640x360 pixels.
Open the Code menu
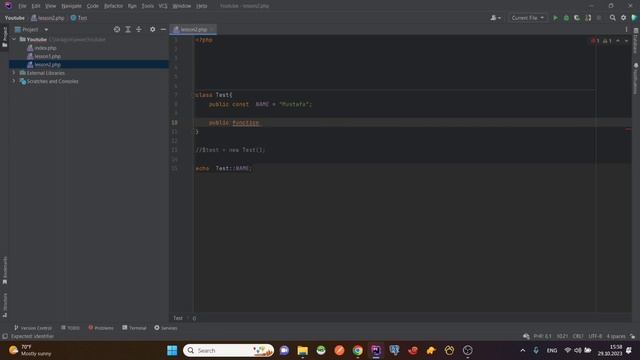93,6
